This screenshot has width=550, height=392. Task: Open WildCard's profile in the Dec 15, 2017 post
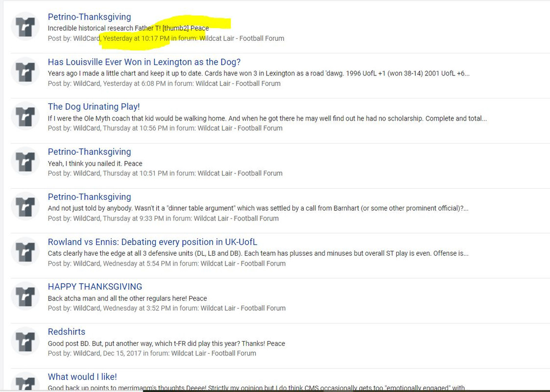click(x=86, y=353)
